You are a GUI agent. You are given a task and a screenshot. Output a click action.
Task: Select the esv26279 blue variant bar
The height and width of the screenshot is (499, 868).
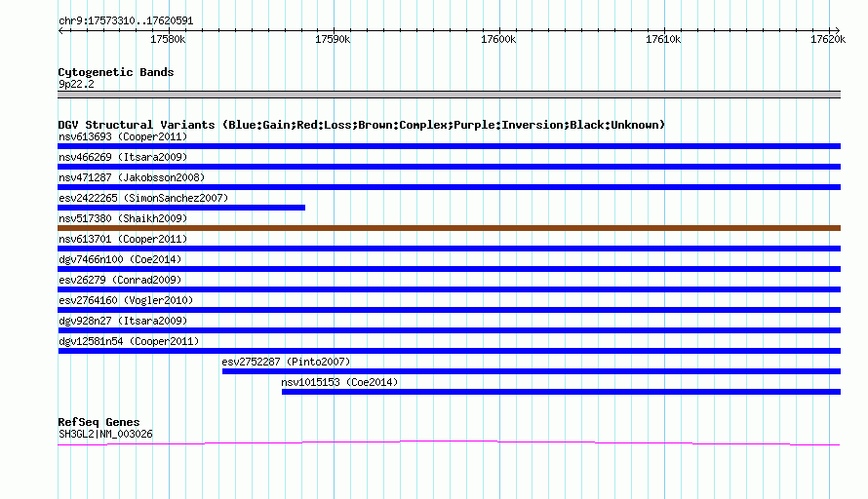(449, 289)
